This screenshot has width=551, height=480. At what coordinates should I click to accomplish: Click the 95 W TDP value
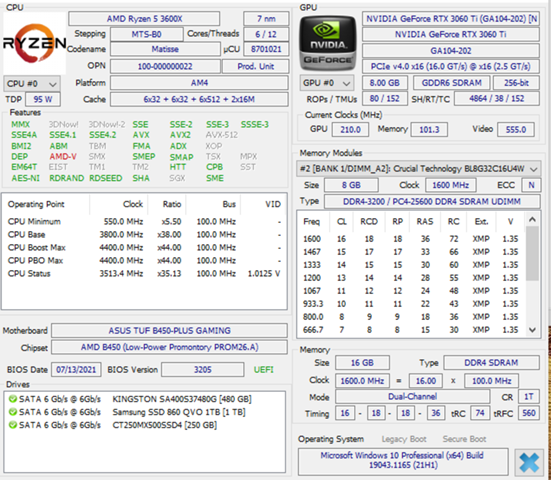point(43,99)
